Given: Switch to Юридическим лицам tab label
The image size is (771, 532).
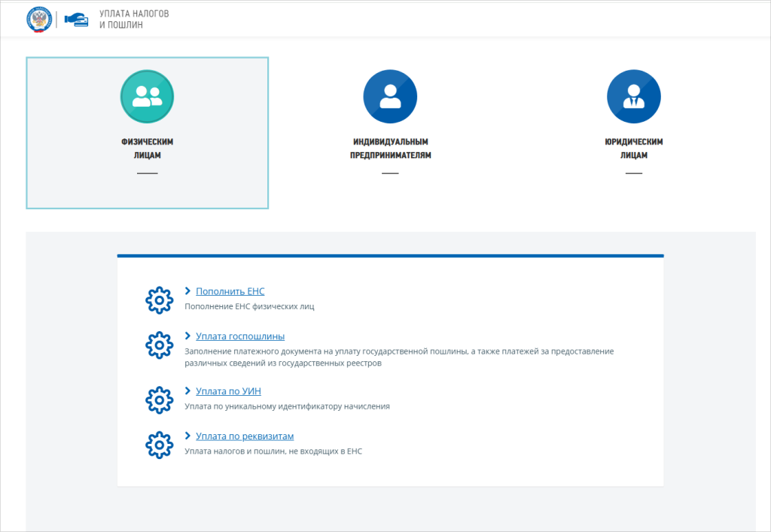Looking at the screenshot, I should pos(633,148).
